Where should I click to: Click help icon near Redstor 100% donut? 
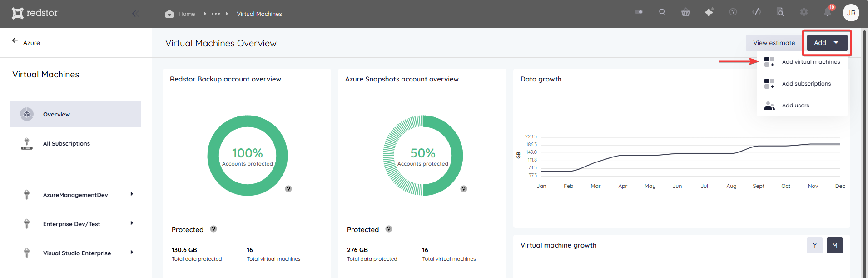click(288, 189)
